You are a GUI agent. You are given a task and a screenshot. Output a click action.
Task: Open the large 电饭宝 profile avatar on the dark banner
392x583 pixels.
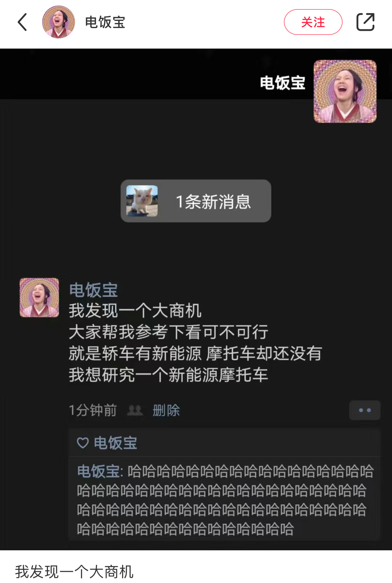(x=345, y=91)
